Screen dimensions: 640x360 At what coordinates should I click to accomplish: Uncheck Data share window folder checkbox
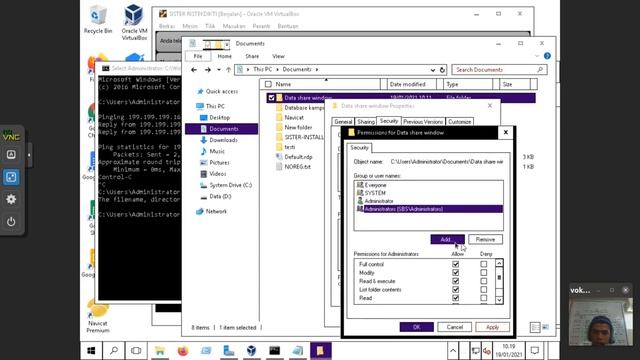271,98
